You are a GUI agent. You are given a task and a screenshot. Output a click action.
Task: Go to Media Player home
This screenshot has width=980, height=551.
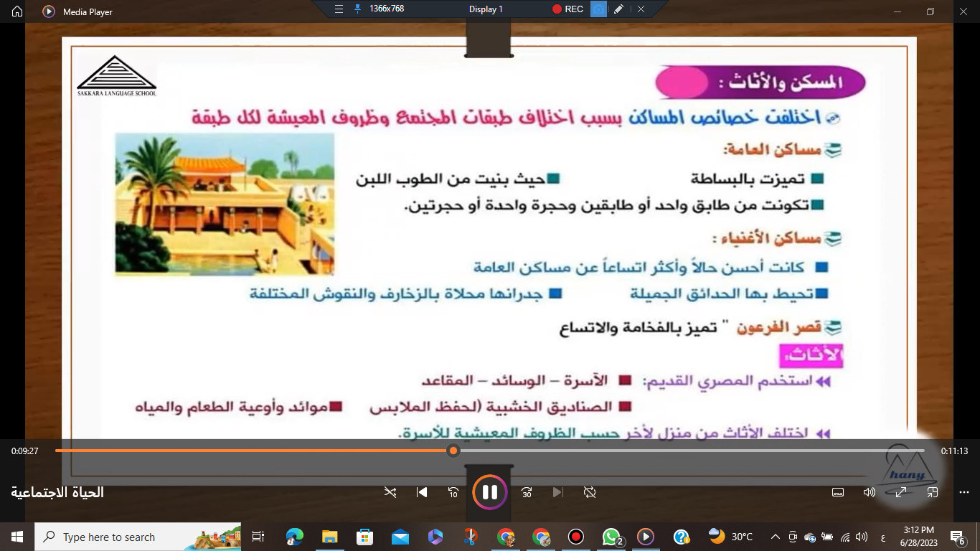[17, 11]
